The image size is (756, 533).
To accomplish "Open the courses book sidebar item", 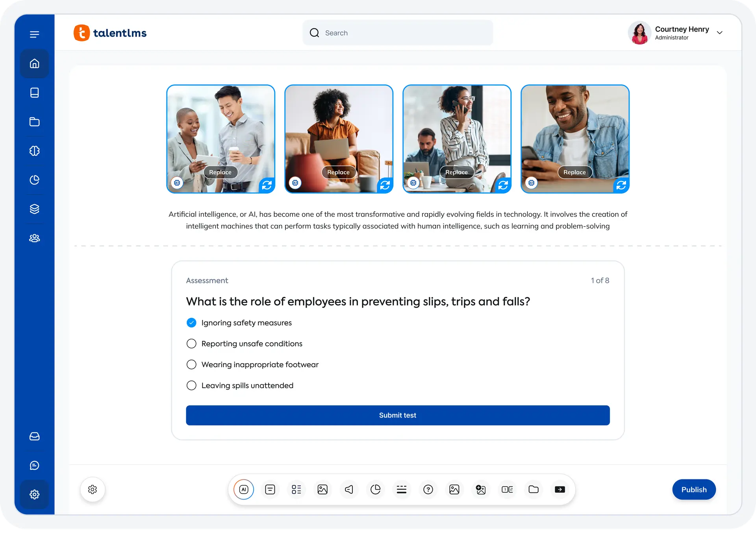I will coord(35,93).
